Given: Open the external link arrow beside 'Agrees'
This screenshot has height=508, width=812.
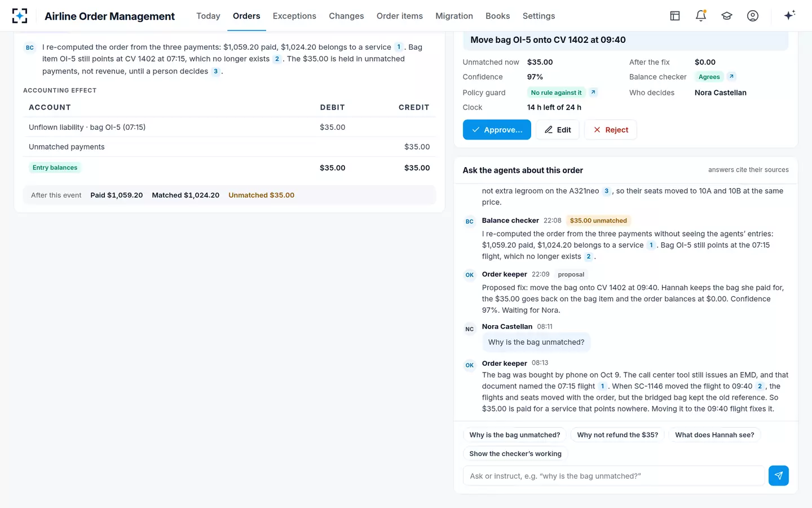Looking at the screenshot, I should click(731, 76).
